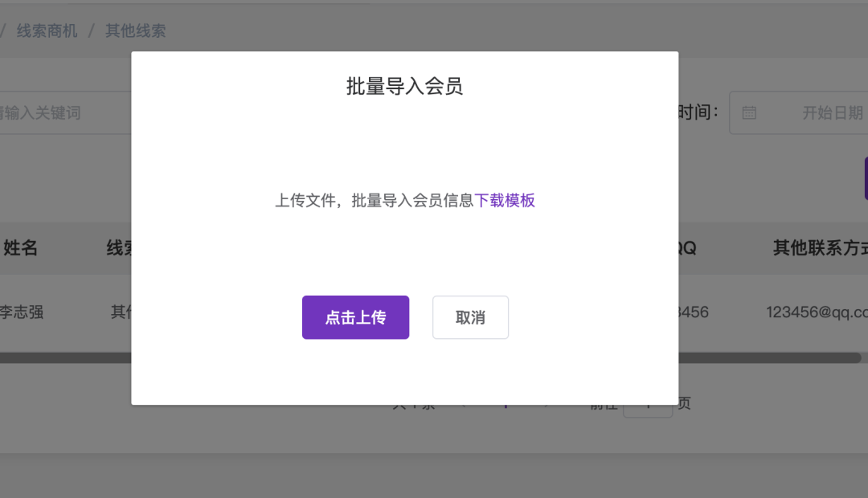Click the 其他联系方式 column header

click(820, 248)
